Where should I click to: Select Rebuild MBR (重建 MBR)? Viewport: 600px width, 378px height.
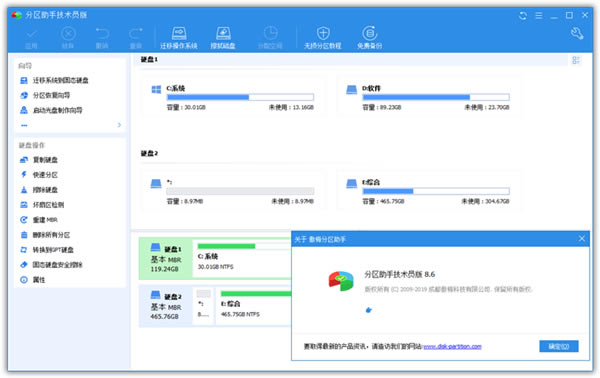pyautogui.click(x=39, y=220)
